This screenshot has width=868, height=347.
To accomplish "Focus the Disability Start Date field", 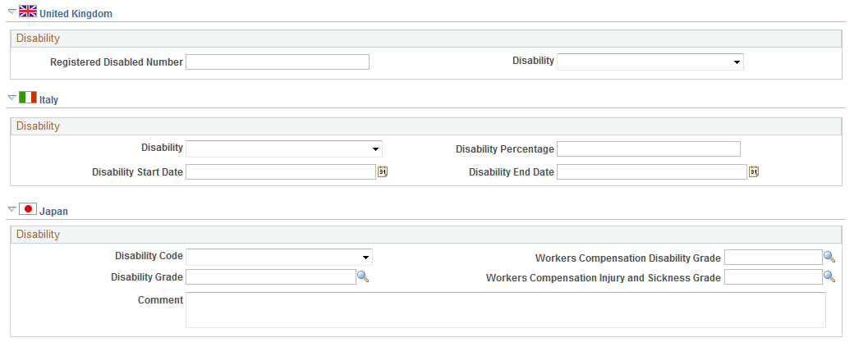I will click(x=281, y=172).
